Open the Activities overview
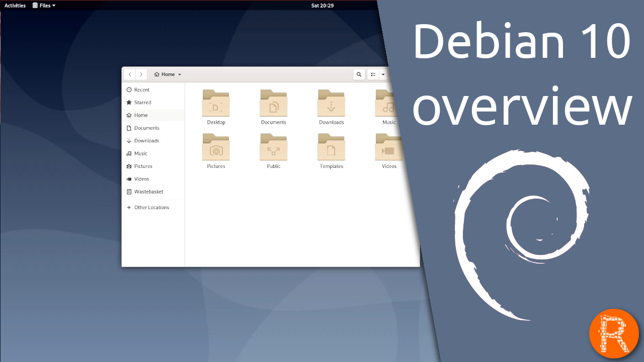The width and height of the screenshot is (644, 362). click(x=15, y=6)
